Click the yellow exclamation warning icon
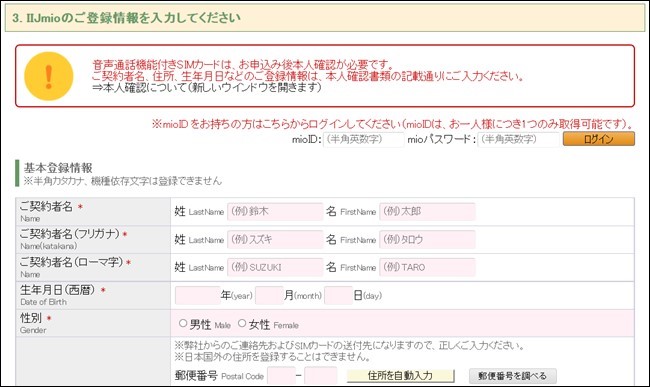The image size is (650, 387). 49,76
